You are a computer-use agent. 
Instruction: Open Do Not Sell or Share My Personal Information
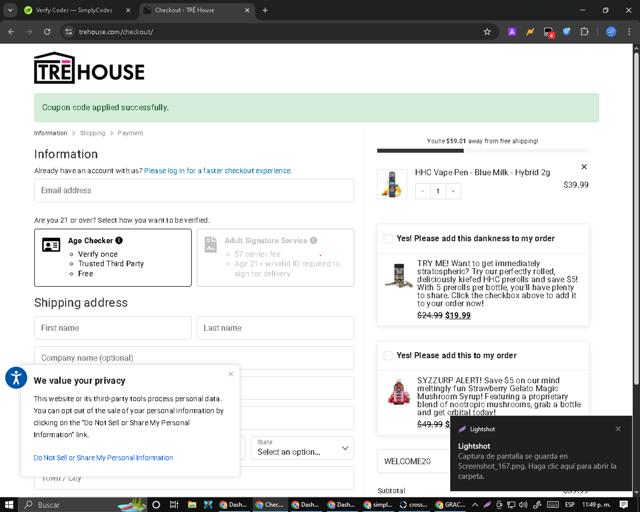point(103,458)
